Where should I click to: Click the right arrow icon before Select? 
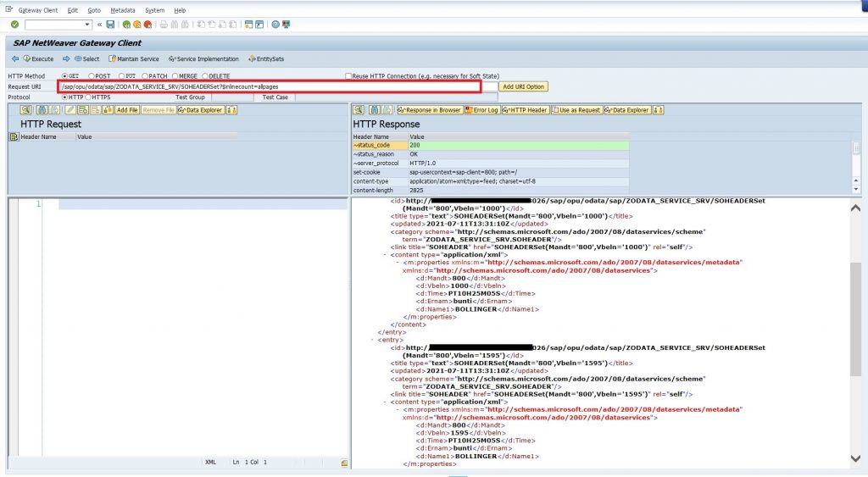click(66, 58)
